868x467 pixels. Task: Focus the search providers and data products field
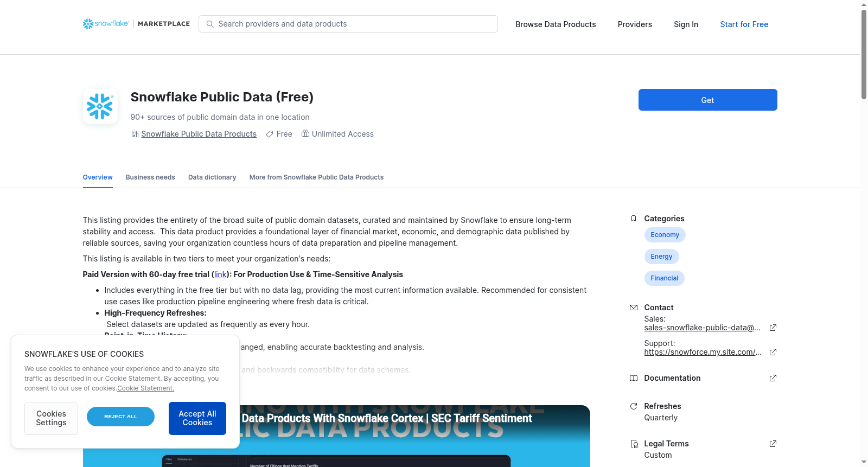click(x=348, y=24)
